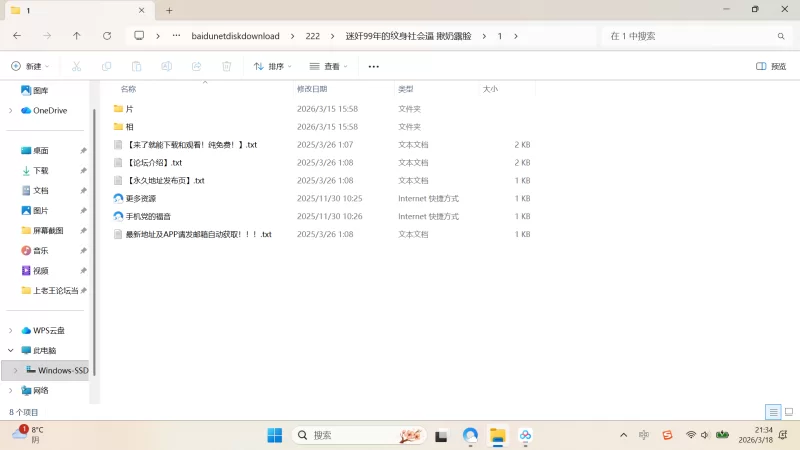
Task: Expand the OneDrive tree node
Action: 11,110
